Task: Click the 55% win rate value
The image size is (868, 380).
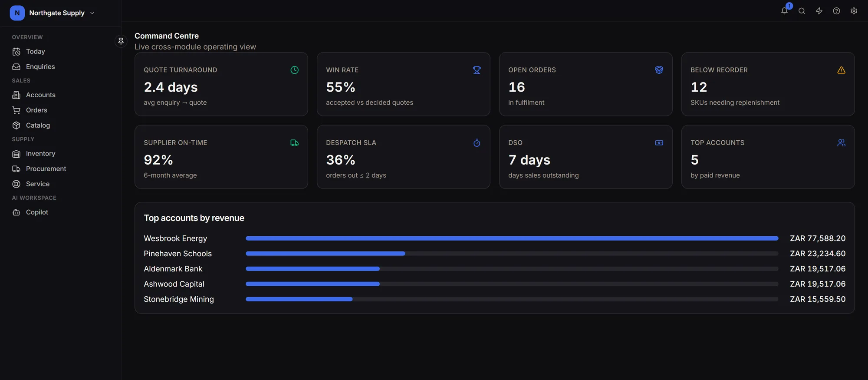Action: click(341, 87)
